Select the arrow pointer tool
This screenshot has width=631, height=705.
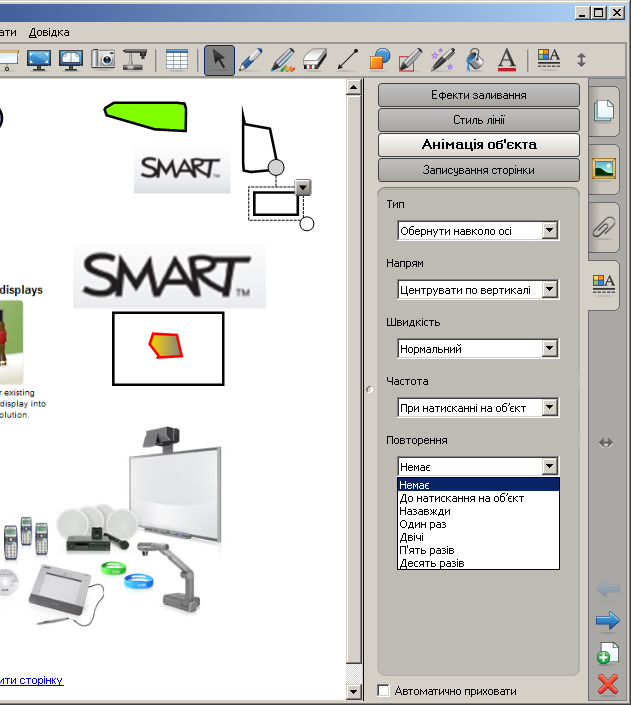coord(219,60)
